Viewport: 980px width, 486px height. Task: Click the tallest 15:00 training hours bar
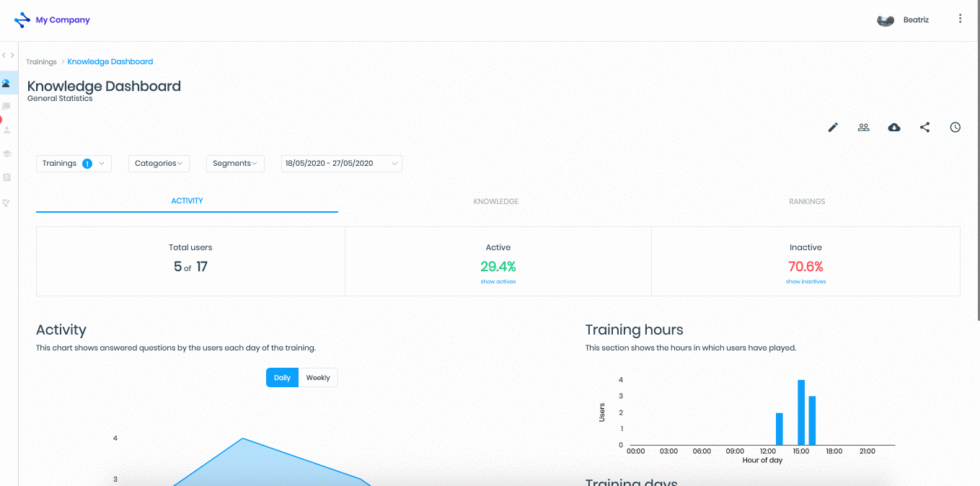click(801, 412)
